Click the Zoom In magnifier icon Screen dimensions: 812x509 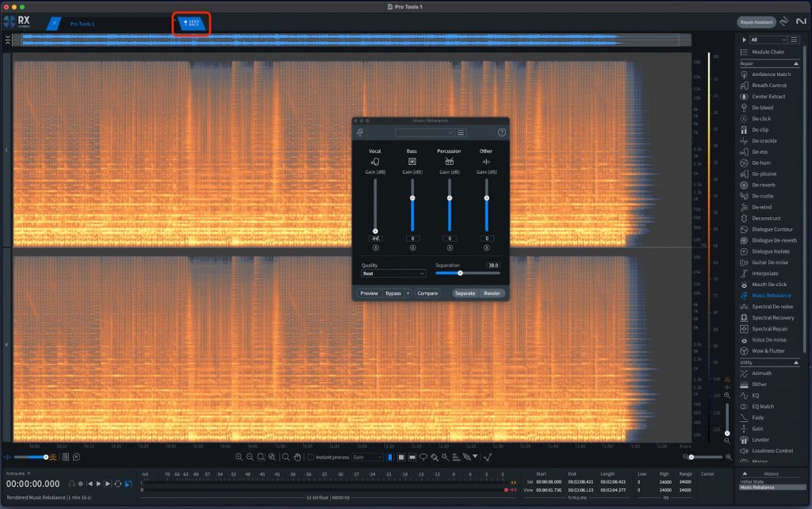click(x=239, y=457)
